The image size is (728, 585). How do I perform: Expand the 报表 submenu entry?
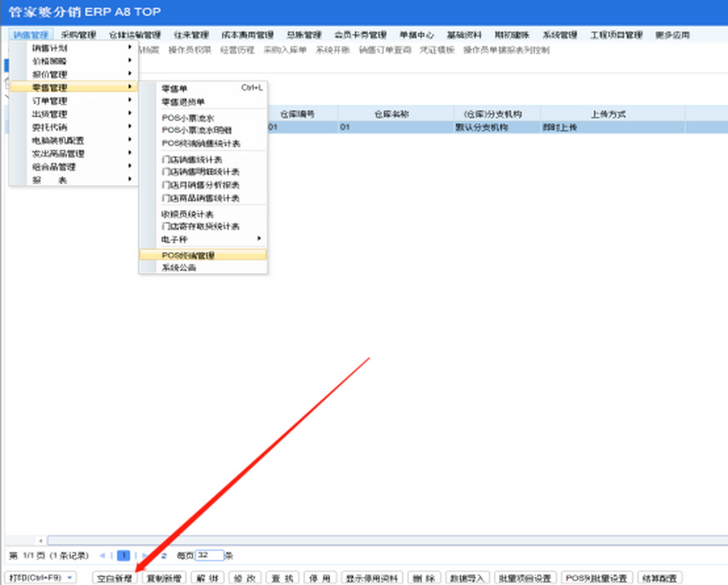tap(73, 180)
